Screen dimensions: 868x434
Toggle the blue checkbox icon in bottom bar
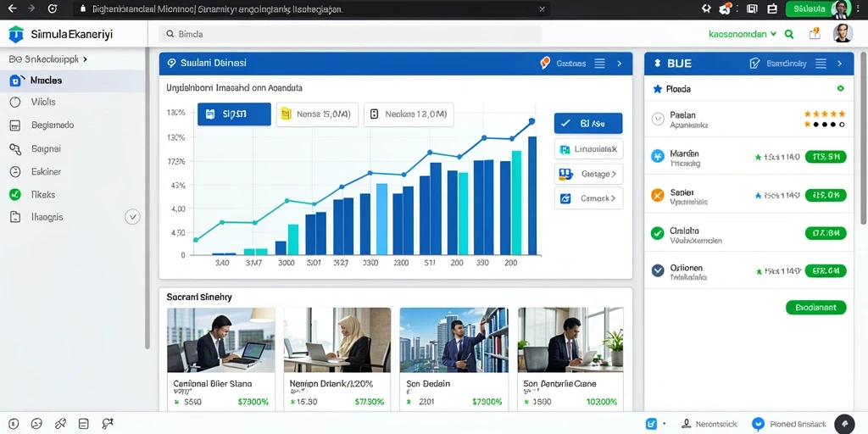(652, 424)
